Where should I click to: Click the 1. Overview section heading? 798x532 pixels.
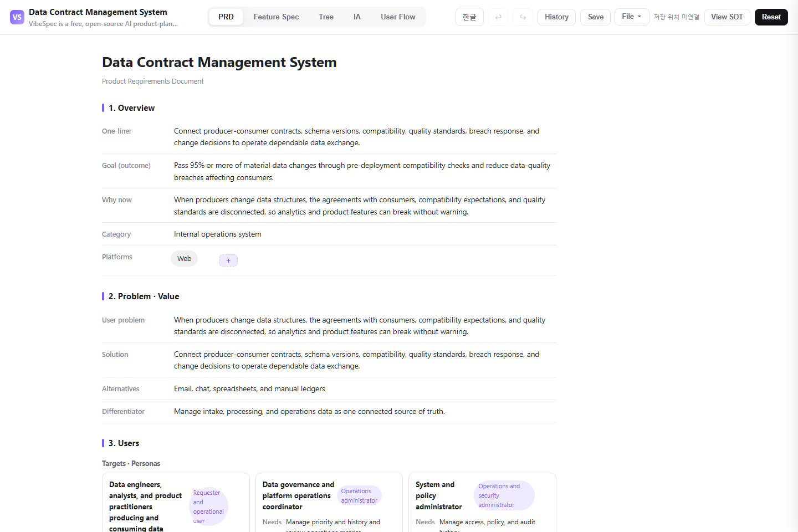131,108
